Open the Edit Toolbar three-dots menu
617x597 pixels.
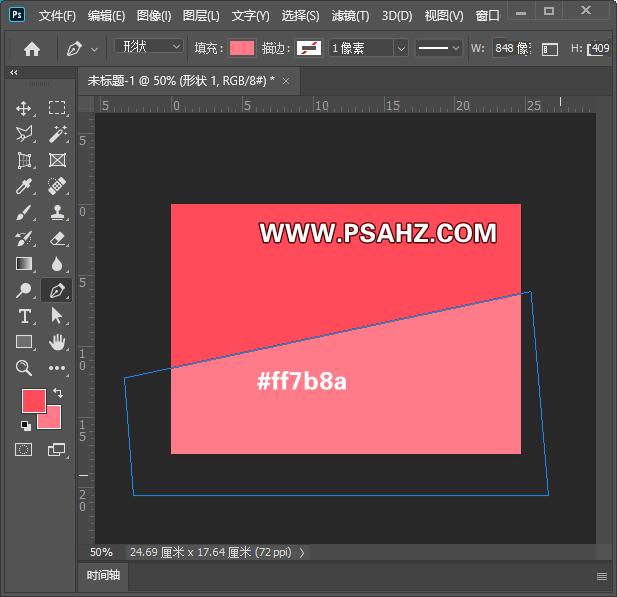pos(57,368)
